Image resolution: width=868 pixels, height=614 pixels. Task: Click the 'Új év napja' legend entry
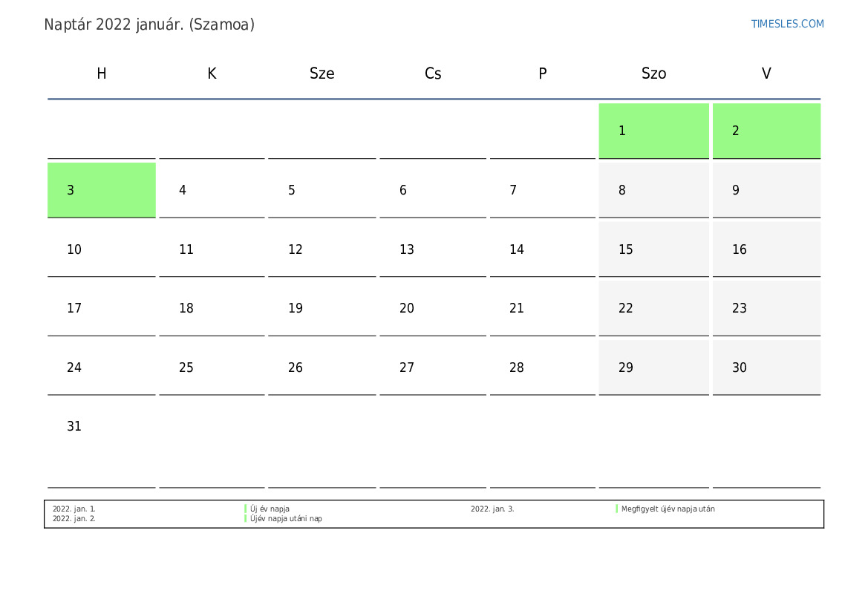(270, 509)
